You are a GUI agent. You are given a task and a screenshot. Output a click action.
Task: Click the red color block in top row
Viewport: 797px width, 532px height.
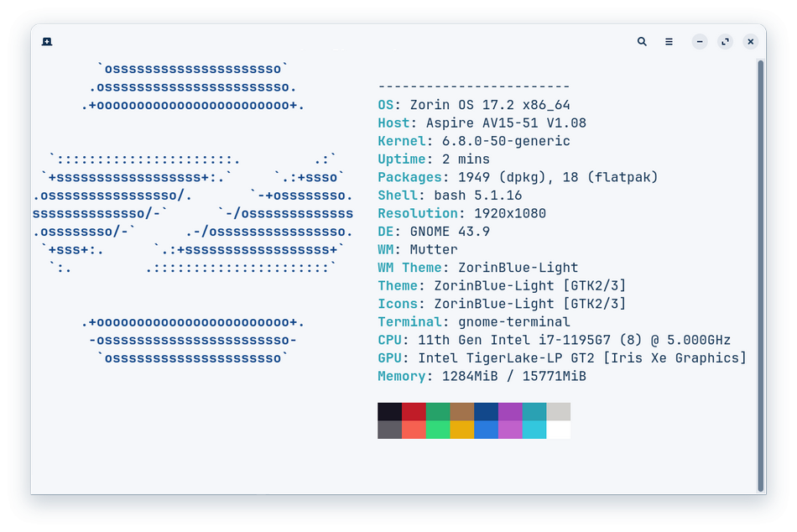[414, 412]
